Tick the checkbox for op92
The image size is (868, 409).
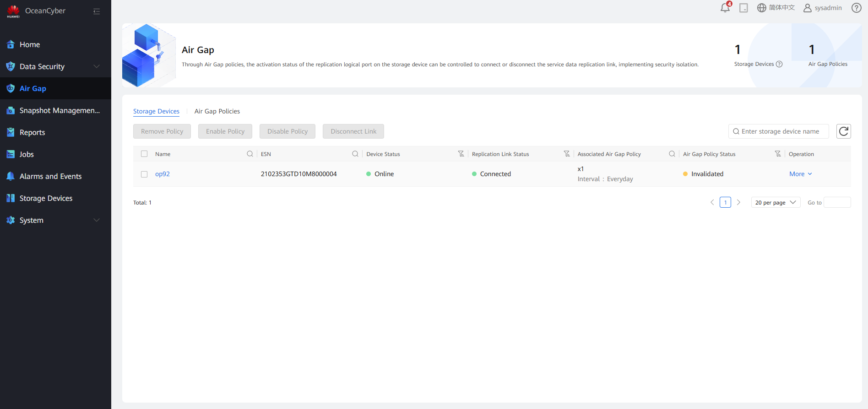click(x=144, y=174)
